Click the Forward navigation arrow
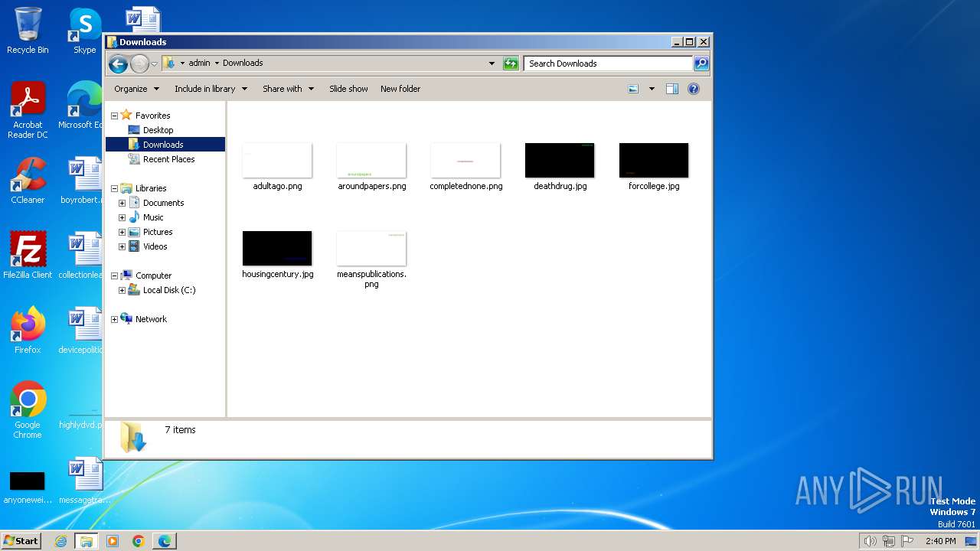The height and width of the screenshot is (551, 980). (x=139, y=64)
